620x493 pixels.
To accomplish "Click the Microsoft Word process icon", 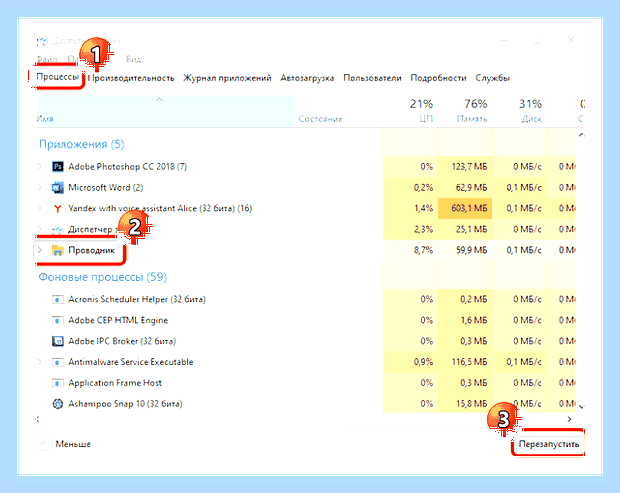I will tap(58, 187).
